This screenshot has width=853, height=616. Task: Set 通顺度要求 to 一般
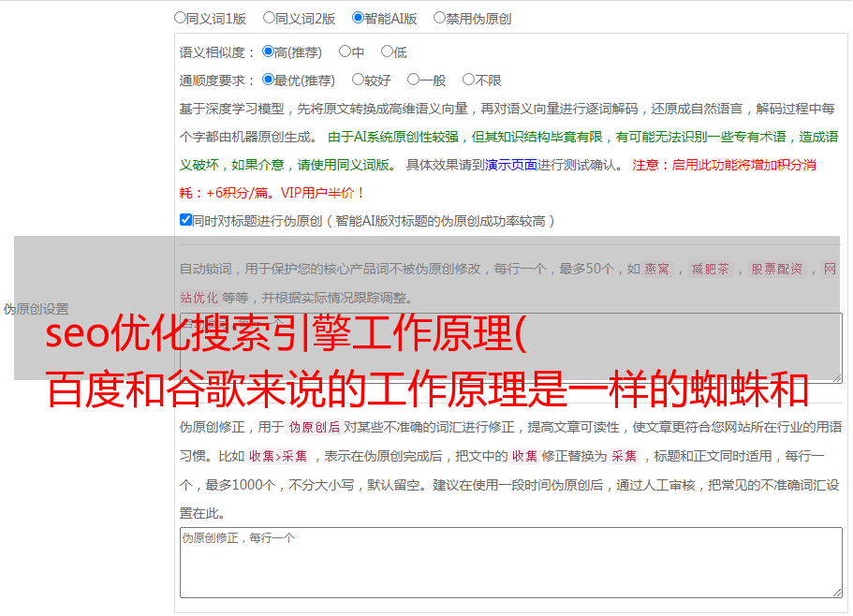coord(414,80)
